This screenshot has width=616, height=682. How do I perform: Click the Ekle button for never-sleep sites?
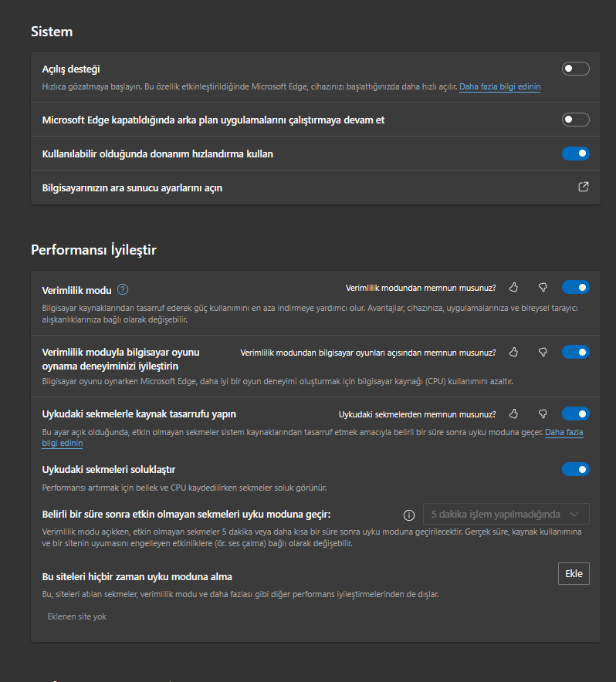click(574, 574)
